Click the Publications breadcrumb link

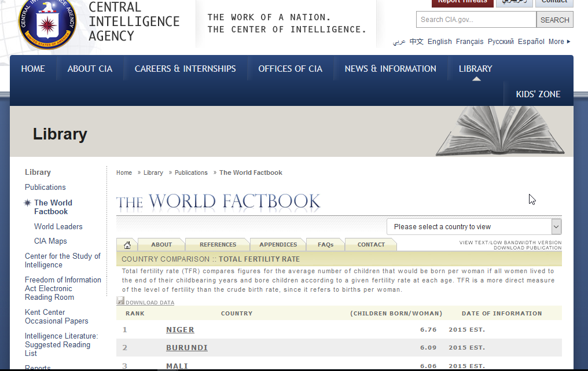(x=191, y=172)
